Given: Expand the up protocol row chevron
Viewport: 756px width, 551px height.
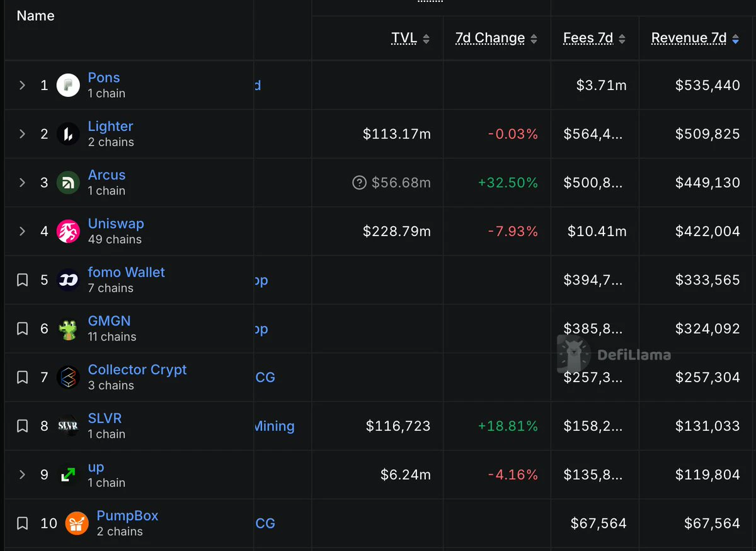Looking at the screenshot, I should 22,474.
